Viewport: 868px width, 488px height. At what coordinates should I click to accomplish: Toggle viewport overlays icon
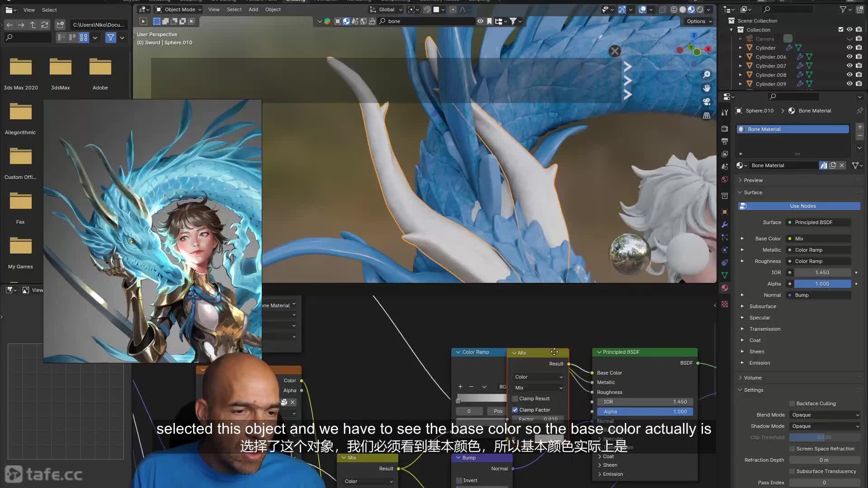pyautogui.click(x=642, y=9)
